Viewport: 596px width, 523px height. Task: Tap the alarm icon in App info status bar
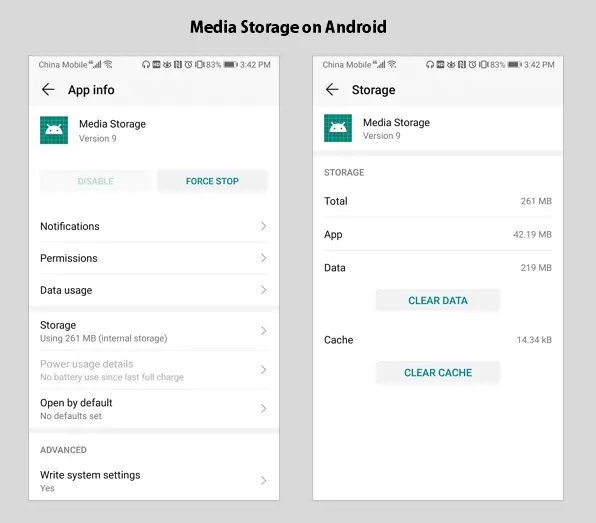(x=188, y=65)
